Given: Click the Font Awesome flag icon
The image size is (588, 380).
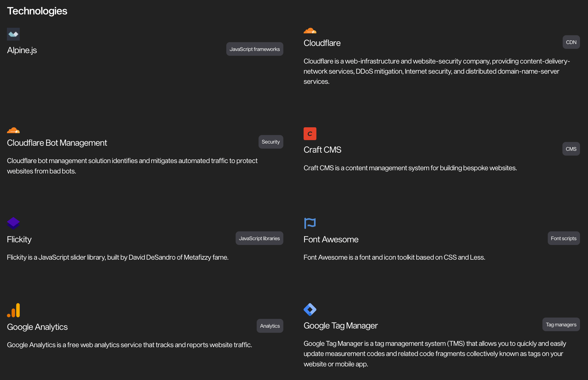Looking at the screenshot, I should pyautogui.click(x=310, y=223).
